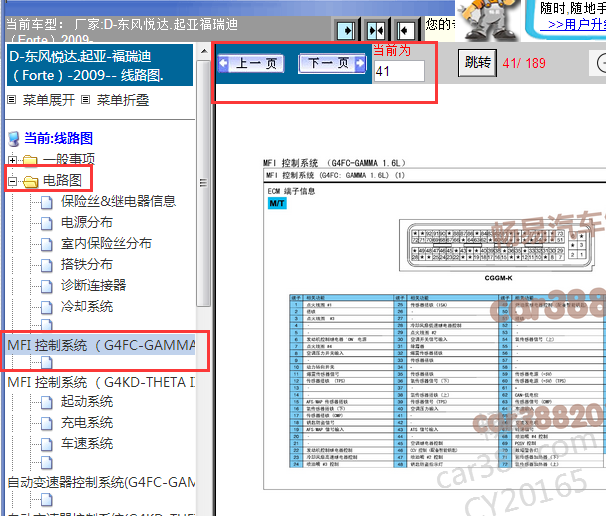Open 冷却系统 page
Image resolution: width=606 pixels, height=516 pixels.
(87, 307)
